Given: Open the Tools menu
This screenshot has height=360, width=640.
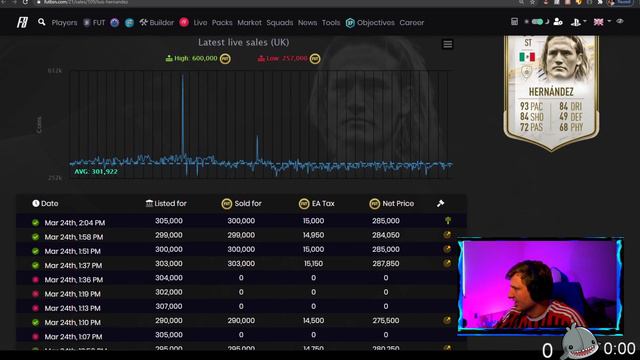Looking at the screenshot, I should tap(331, 23).
